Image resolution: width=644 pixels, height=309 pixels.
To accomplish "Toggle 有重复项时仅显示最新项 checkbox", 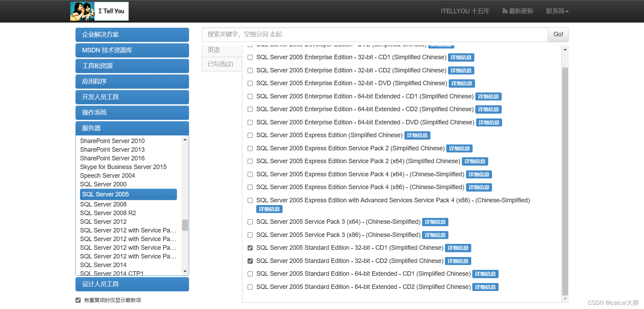I will pos(78,300).
